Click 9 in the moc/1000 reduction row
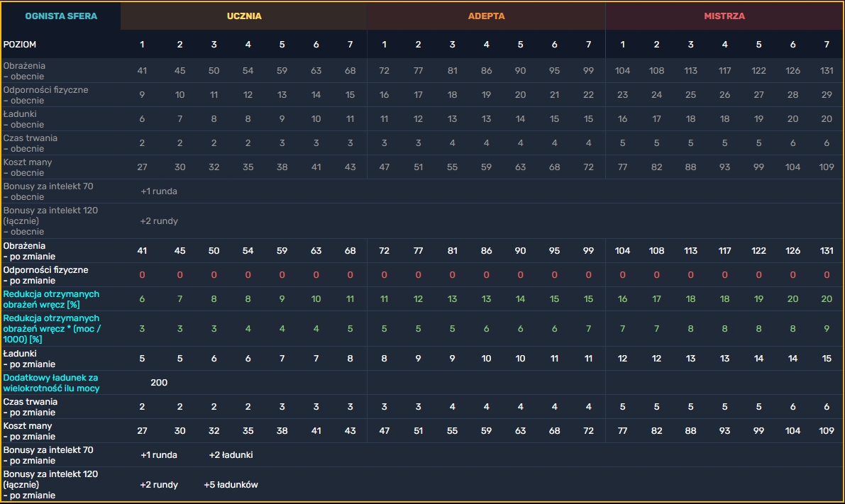 click(x=827, y=329)
